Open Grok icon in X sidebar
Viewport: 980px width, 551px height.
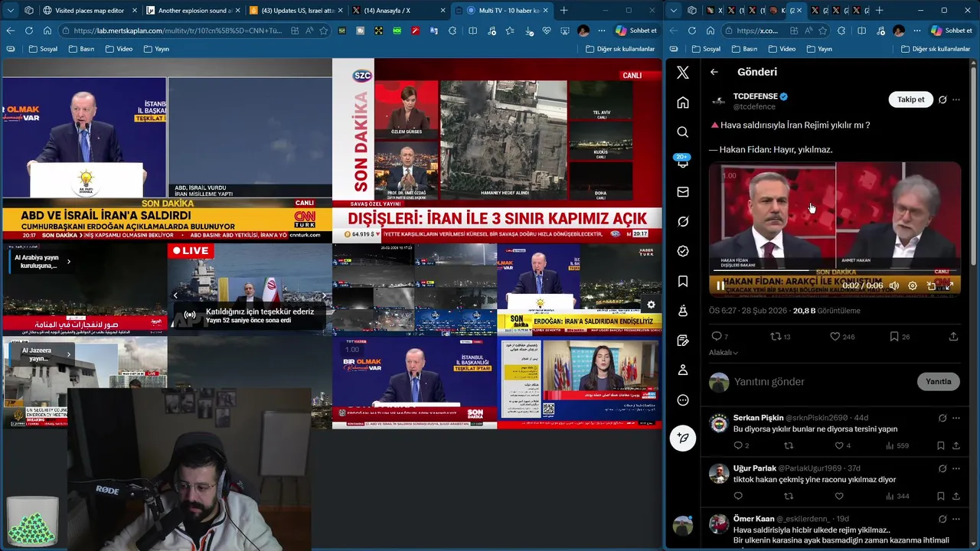tap(683, 222)
